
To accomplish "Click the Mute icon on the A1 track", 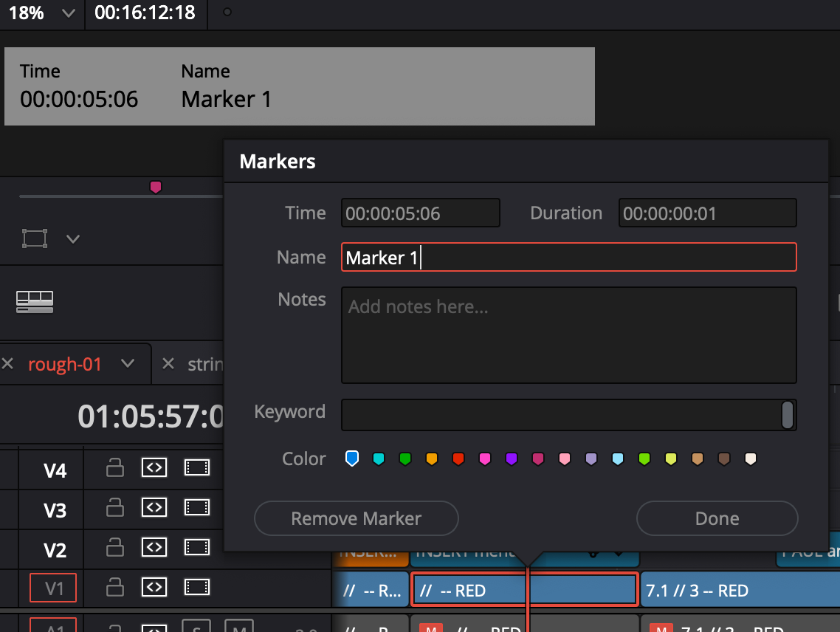I will click(x=236, y=627).
